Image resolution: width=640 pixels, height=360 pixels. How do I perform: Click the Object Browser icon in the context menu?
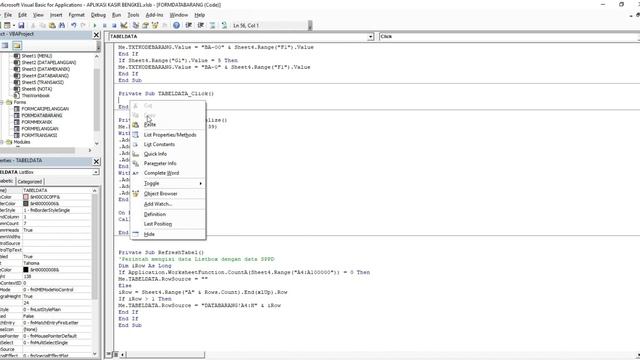[x=136, y=193]
